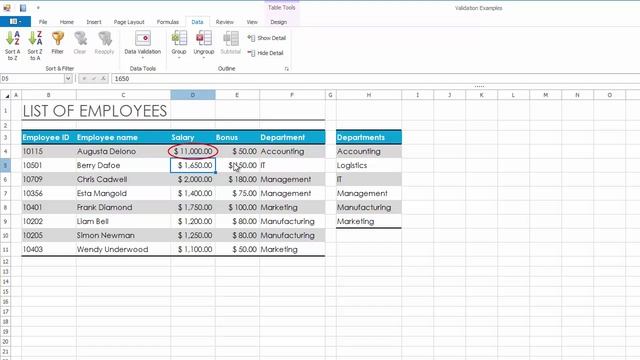Open the Outline dialog launcher

coord(287,69)
